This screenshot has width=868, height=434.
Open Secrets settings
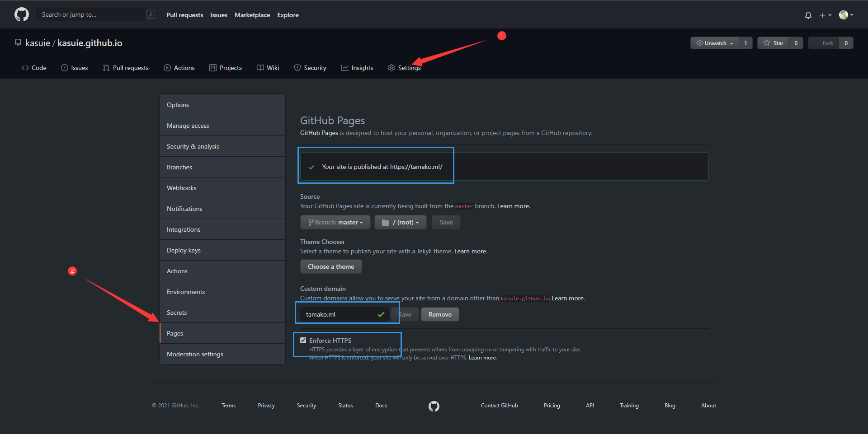click(222, 313)
